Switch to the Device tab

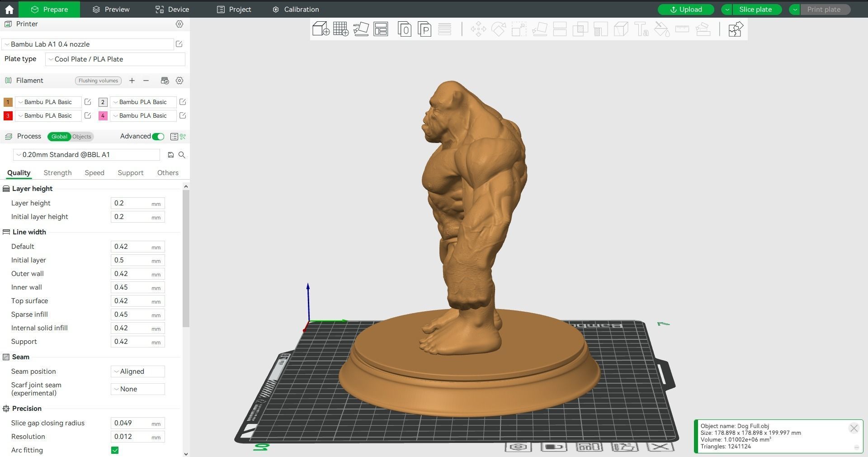click(x=172, y=10)
